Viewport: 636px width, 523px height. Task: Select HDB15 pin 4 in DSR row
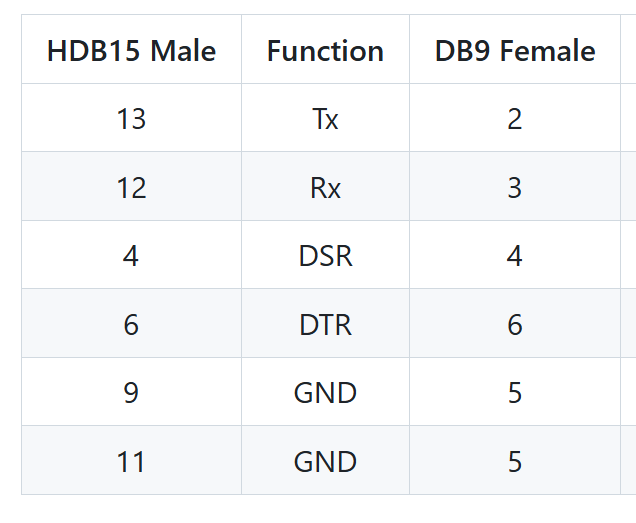click(131, 256)
